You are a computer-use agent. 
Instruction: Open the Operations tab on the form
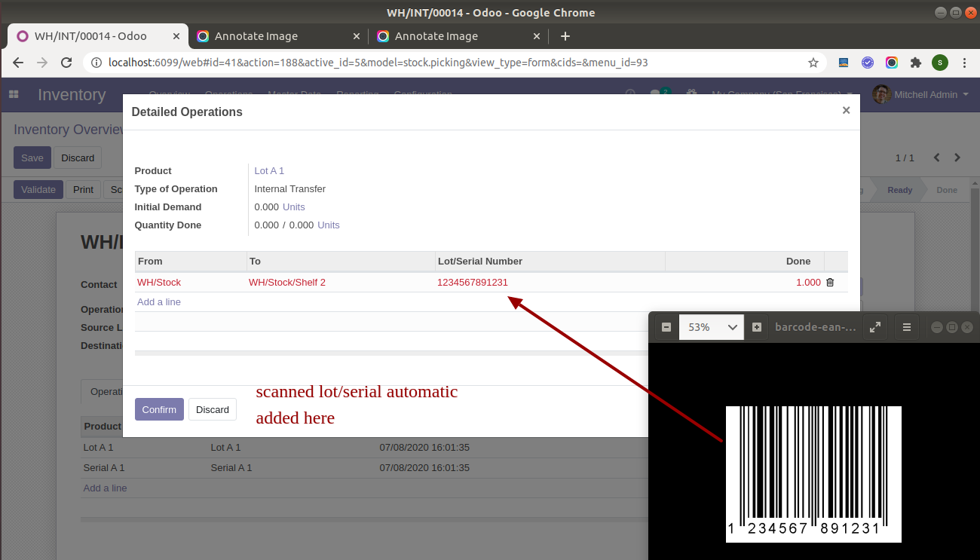point(103,392)
